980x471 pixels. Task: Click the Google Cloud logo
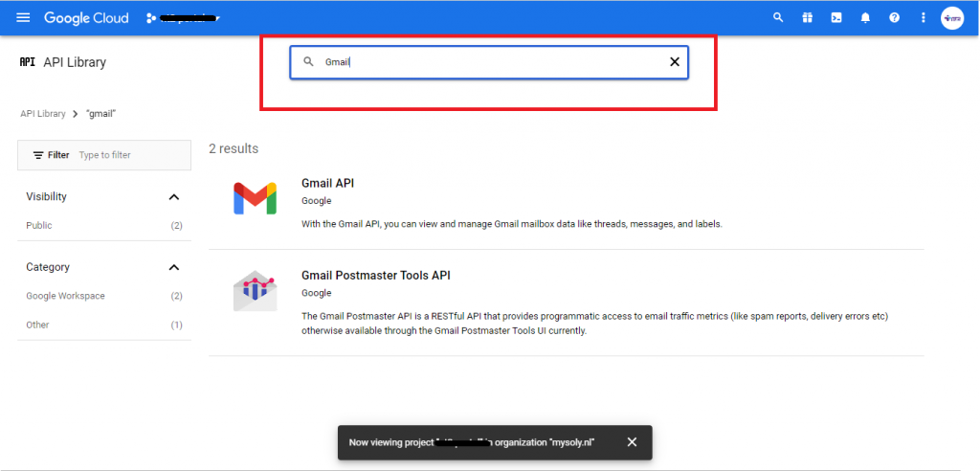point(86,17)
